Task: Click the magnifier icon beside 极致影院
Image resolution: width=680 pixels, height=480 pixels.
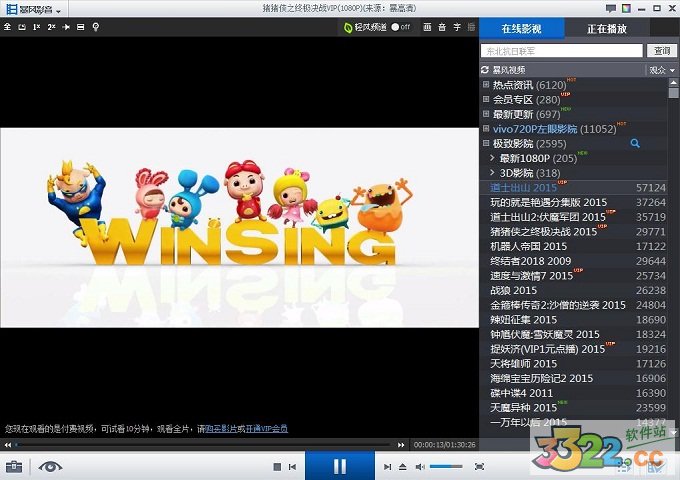Action: pos(635,144)
